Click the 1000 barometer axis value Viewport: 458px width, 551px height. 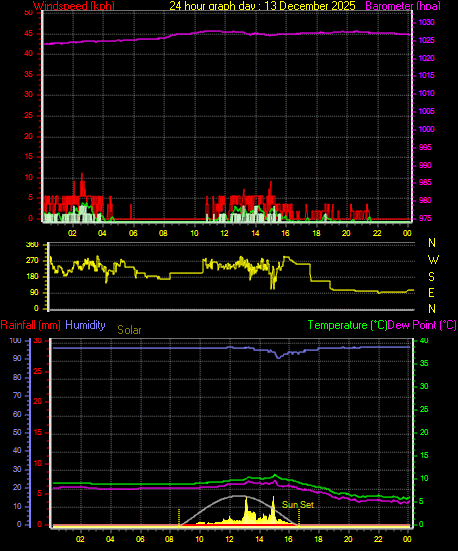[x=426, y=129]
